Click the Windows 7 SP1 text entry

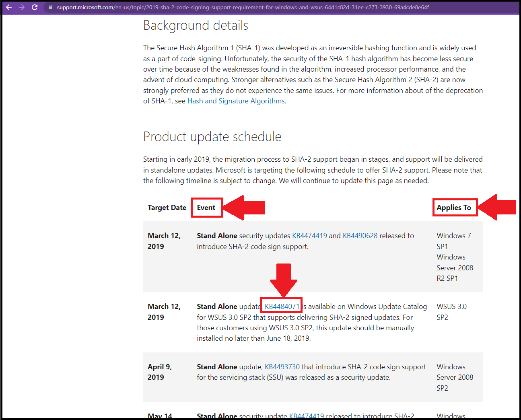coord(453,241)
